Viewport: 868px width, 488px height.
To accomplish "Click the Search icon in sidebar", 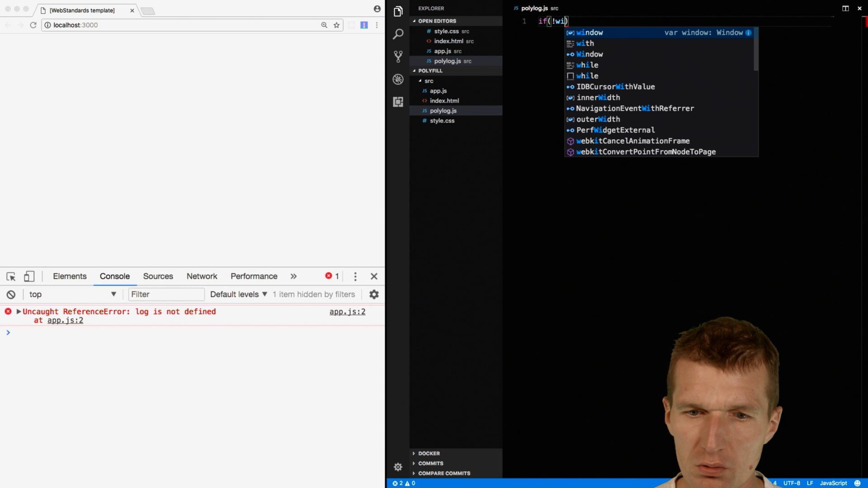I will (398, 34).
